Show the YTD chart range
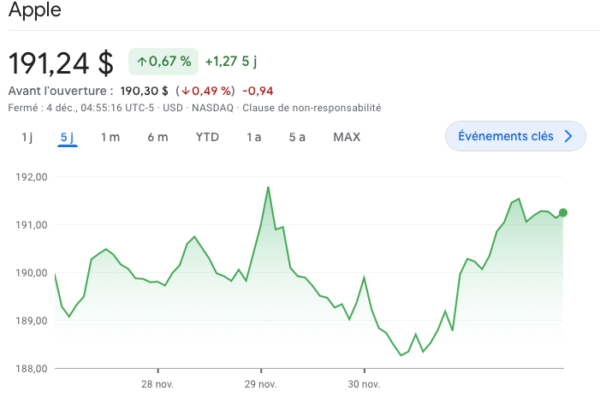The image size is (600, 403). [207, 137]
